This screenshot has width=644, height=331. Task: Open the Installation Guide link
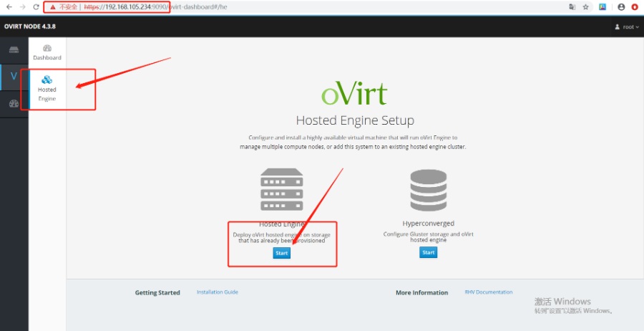coord(218,292)
